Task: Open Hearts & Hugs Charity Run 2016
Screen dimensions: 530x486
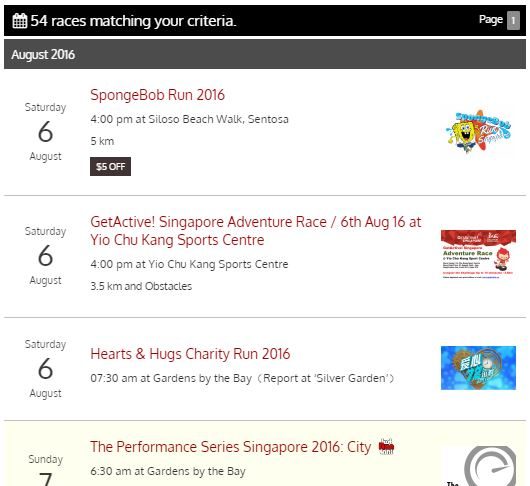Action: click(x=190, y=354)
